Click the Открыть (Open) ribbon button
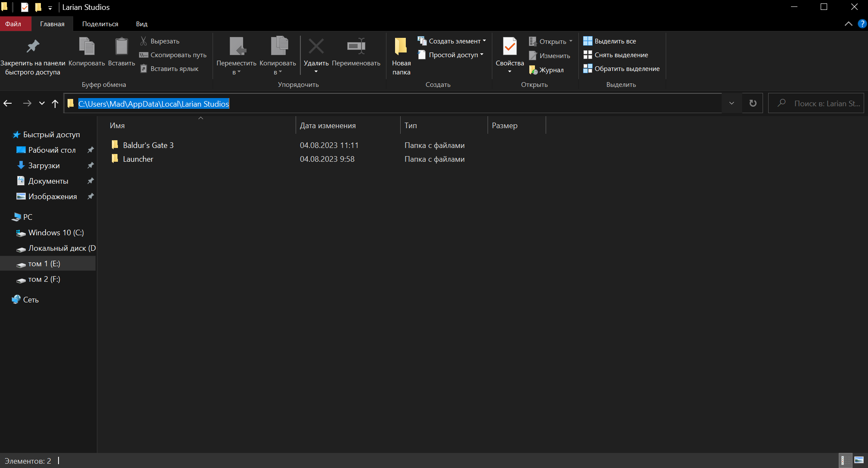Screen dimensions: 868x468 550,42
